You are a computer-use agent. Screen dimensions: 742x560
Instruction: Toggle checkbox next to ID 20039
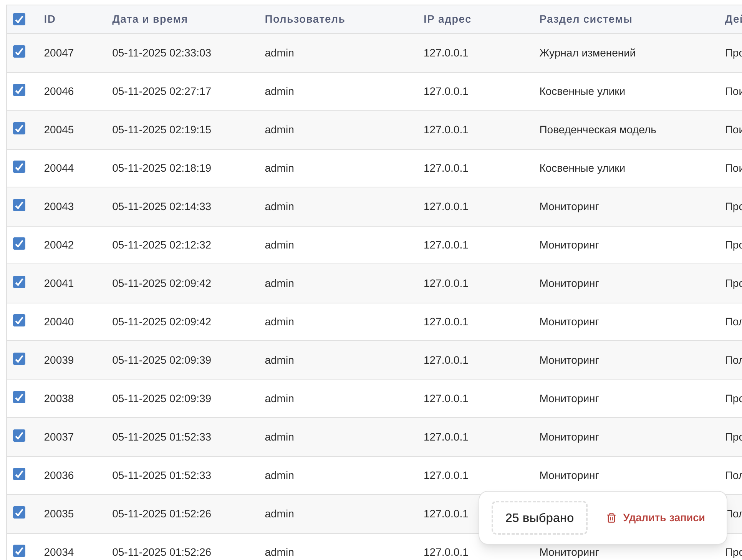click(19, 359)
